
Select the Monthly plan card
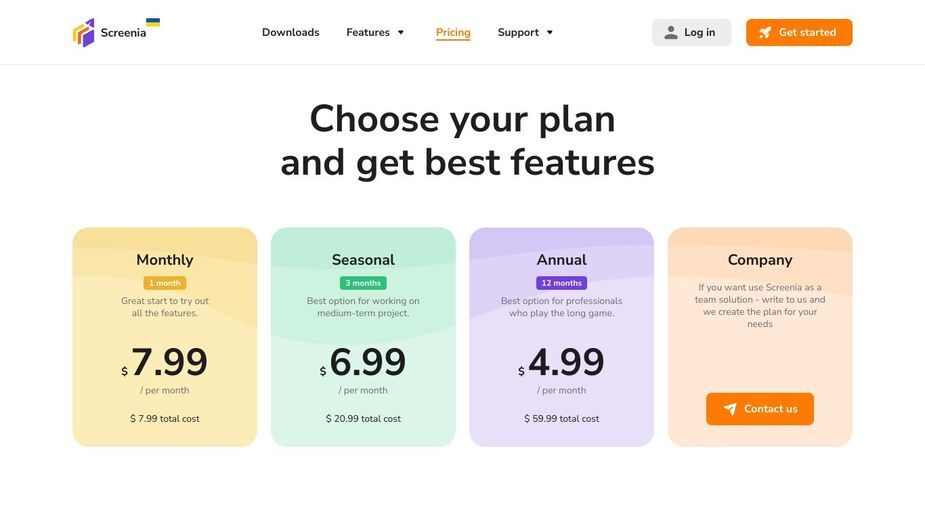tap(165, 337)
